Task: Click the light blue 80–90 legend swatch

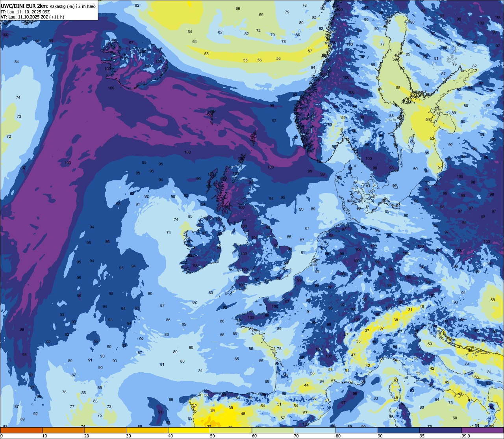Action: point(357,430)
